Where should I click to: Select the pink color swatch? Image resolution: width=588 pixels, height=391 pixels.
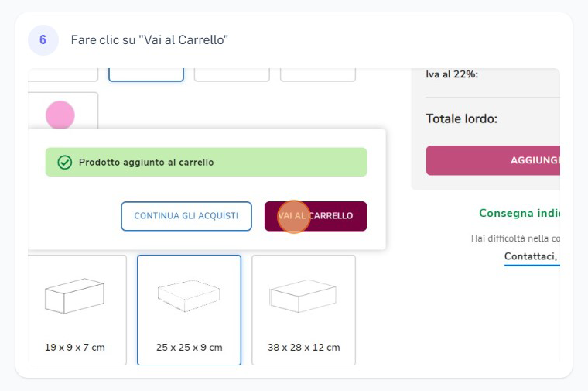tap(60, 115)
